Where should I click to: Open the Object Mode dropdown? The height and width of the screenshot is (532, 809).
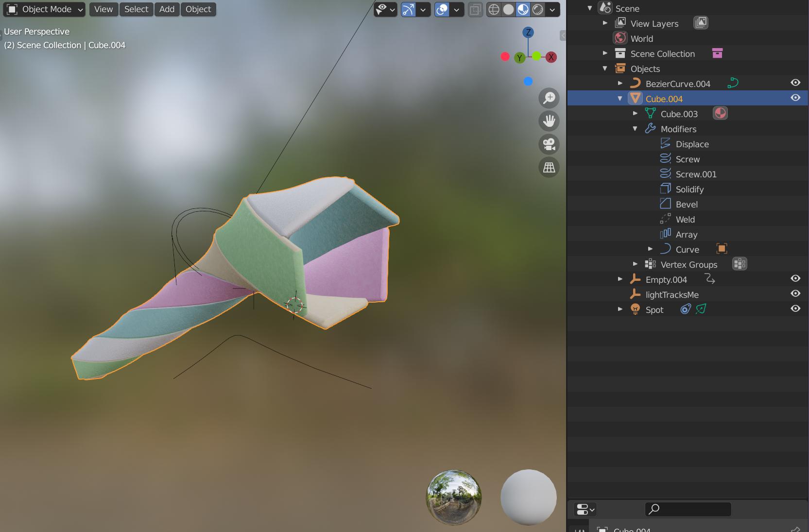point(45,9)
